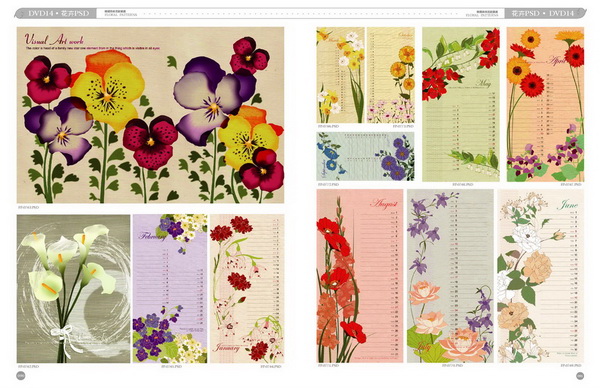Select the July lotus calendar thumbnail
The image size is (600, 388).
(x=450, y=276)
